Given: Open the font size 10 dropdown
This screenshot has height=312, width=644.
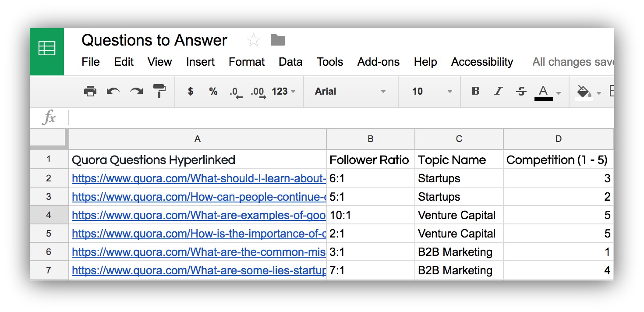Looking at the screenshot, I should [x=432, y=92].
